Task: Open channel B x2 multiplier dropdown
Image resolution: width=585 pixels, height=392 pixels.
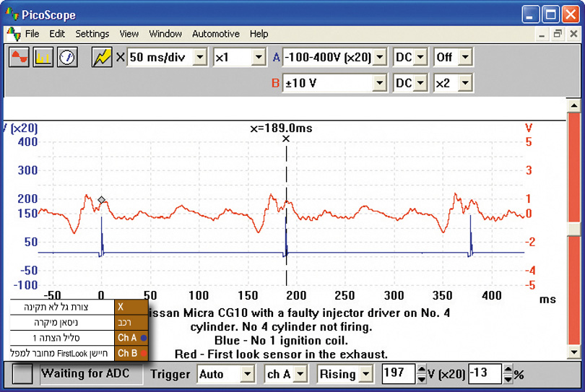Action: (464, 83)
